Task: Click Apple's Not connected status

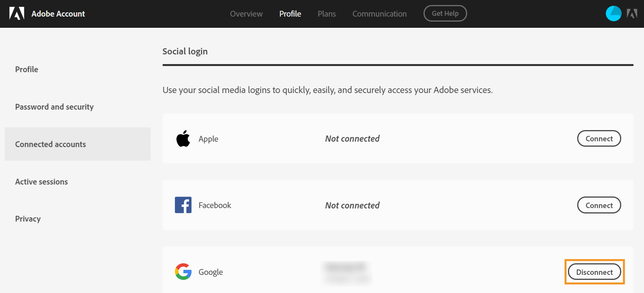Action: click(353, 139)
